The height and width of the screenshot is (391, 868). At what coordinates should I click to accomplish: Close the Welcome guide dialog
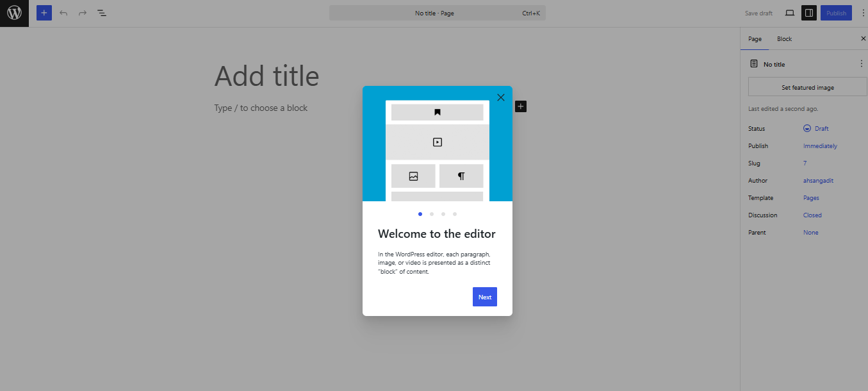click(x=501, y=97)
